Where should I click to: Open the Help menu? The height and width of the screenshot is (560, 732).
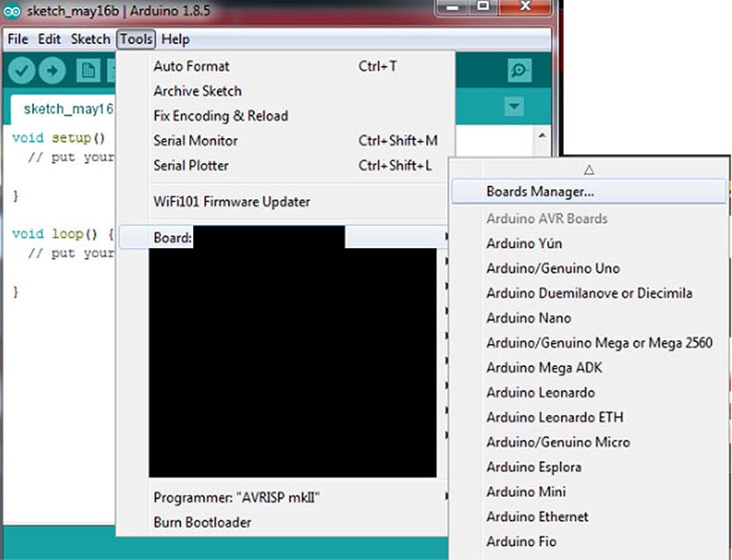click(x=175, y=39)
